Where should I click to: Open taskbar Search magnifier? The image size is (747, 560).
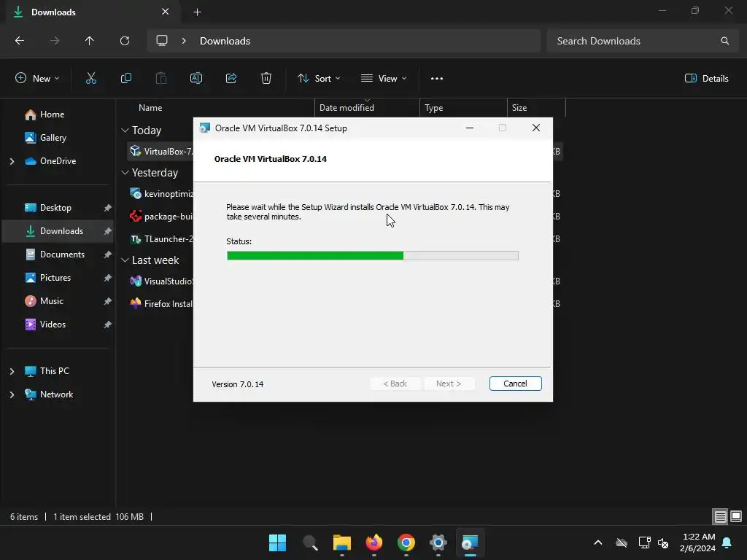(x=310, y=542)
